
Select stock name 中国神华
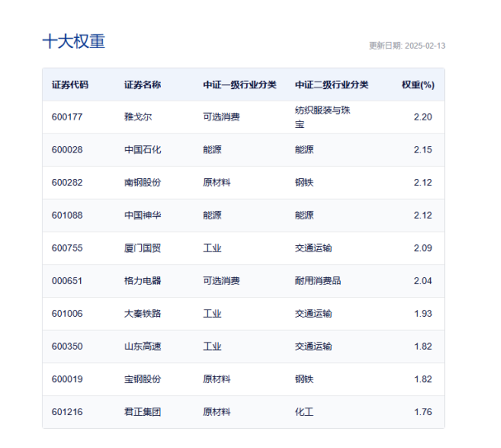tap(143, 215)
